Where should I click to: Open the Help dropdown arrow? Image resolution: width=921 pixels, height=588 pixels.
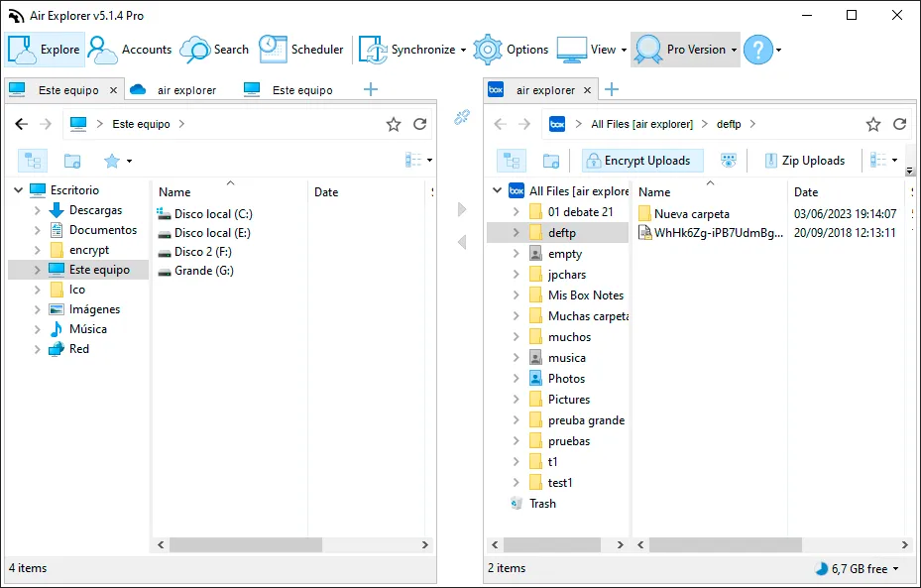pos(779,50)
